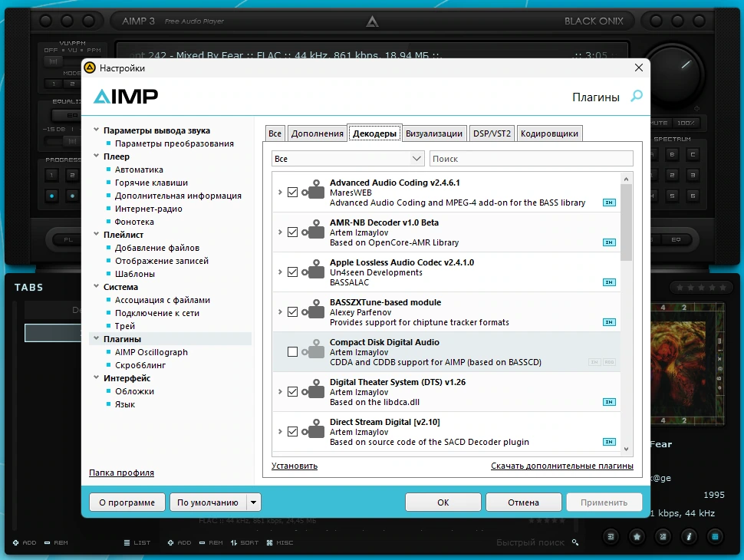Click the Apple Lossless Audio Codec plugin icon
Image resolution: width=744 pixels, height=560 pixels.
313,268
